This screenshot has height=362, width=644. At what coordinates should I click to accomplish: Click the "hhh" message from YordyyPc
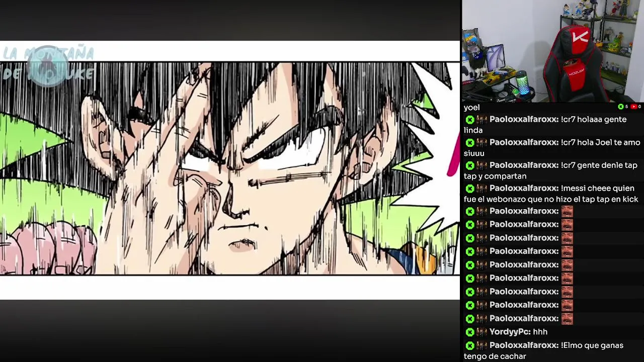pyautogui.click(x=540, y=332)
